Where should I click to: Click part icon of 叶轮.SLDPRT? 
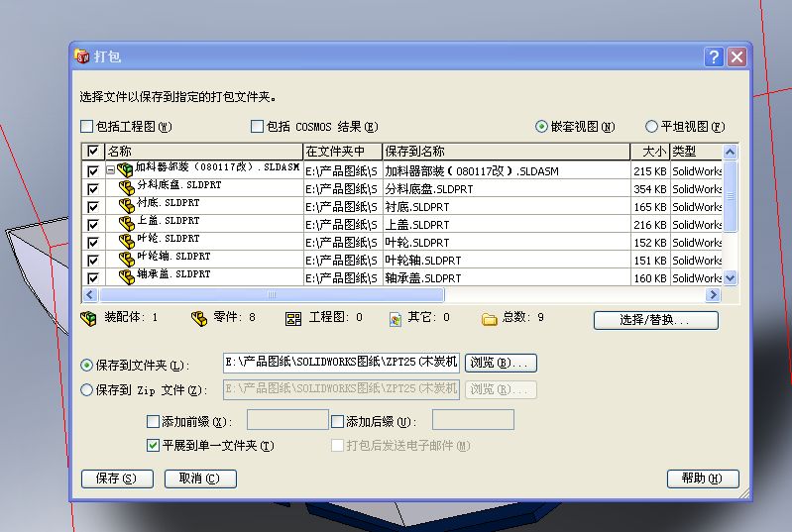click(126, 242)
